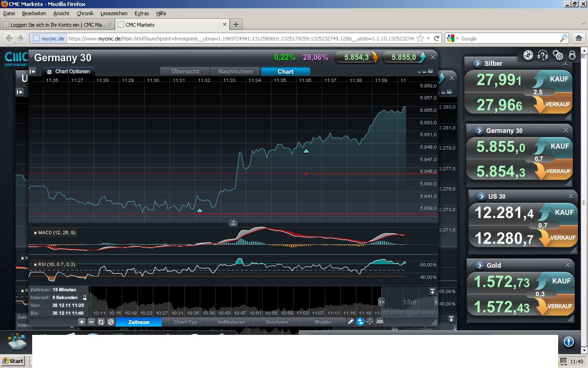Open Chart Optionen menu

click(x=68, y=72)
